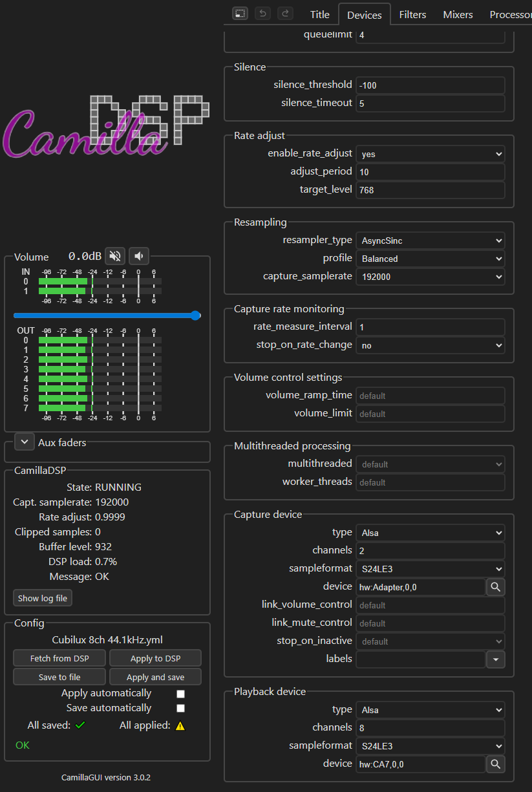Image resolution: width=532 pixels, height=792 pixels.
Task: Click the redo arrow icon
Action: point(284,14)
